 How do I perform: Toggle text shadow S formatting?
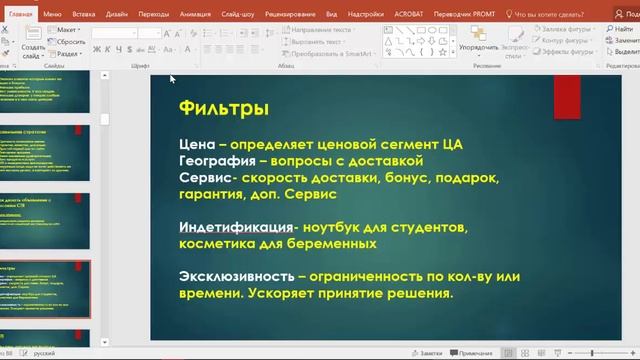pyautogui.click(x=129, y=49)
